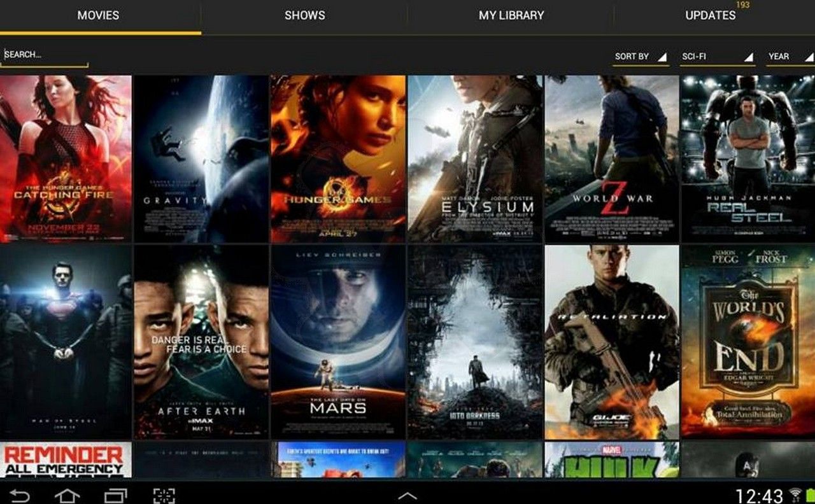The height and width of the screenshot is (504, 815).
Task: Open the Sci-Fi genre dropdown
Action: (x=716, y=57)
